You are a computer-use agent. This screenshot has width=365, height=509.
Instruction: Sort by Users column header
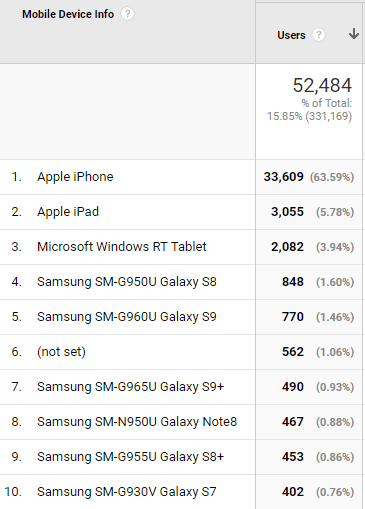291,35
